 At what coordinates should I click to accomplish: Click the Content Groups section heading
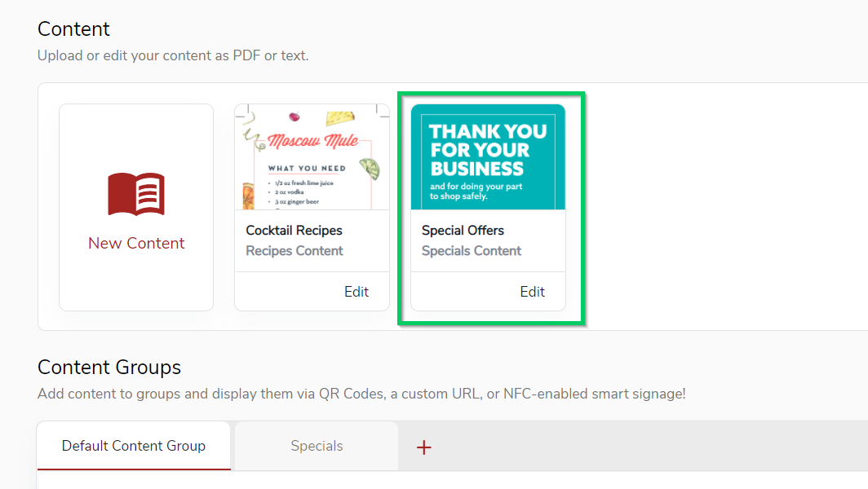109,368
